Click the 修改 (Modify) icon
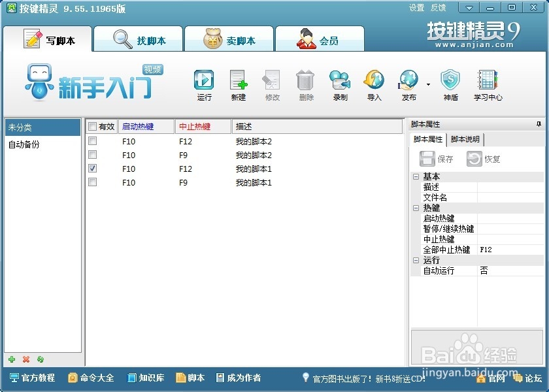The height and width of the screenshot is (392, 549). [x=272, y=82]
